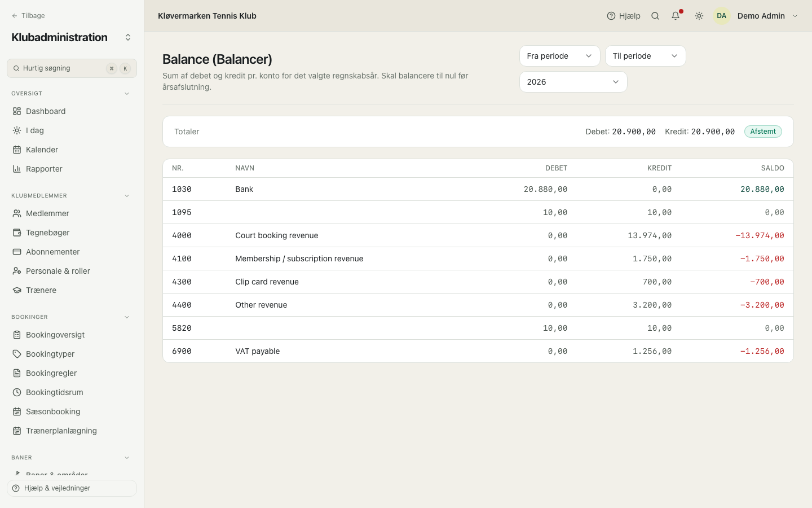Open the Klubadministration workspace switcher
The height and width of the screenshot is (508, 812).
pyautogui.click(x=128, y=37)
